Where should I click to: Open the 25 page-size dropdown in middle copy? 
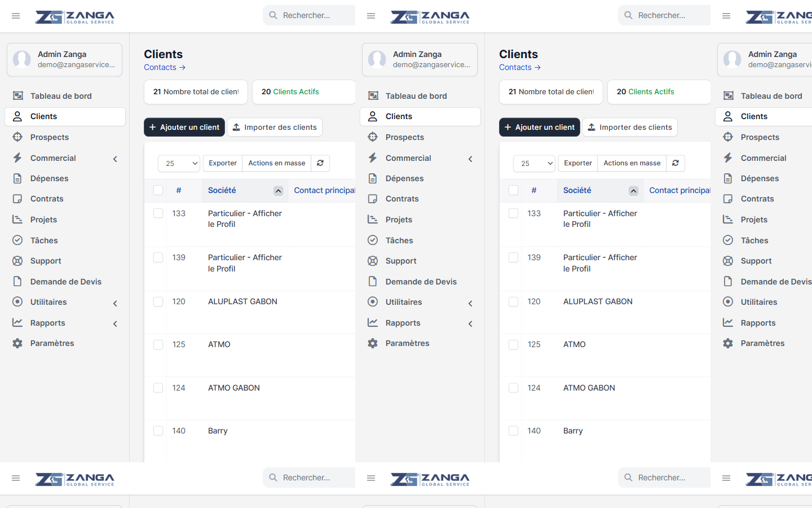[535, 163]
